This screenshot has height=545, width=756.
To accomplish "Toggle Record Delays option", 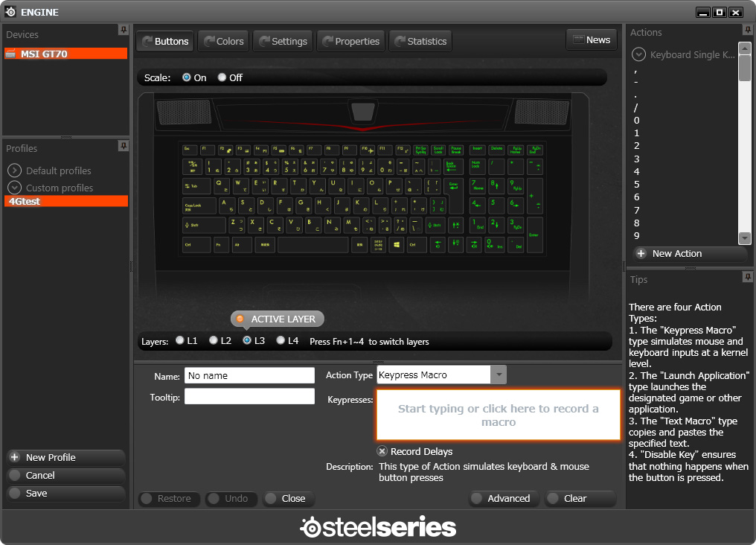I will pos(382,451).
